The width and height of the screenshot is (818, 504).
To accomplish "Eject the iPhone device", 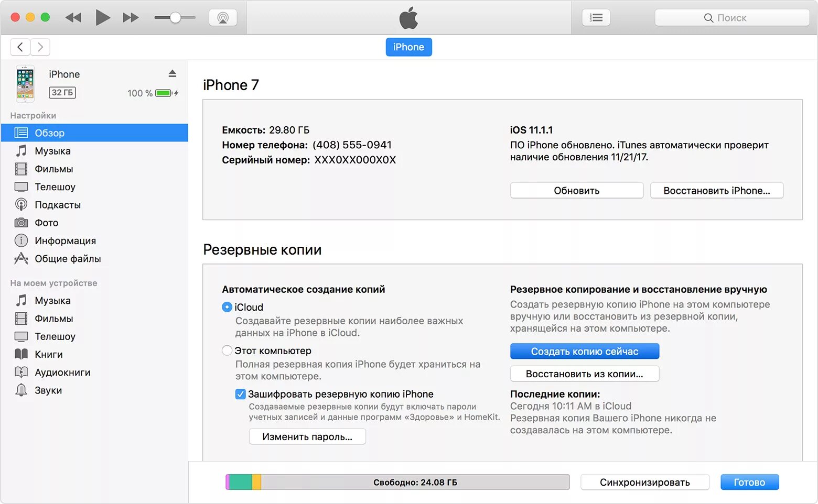I will [x=173, y=73].
